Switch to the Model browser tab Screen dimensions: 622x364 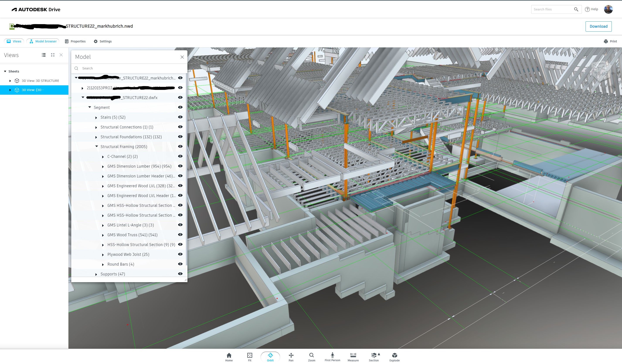coord(43,41)
